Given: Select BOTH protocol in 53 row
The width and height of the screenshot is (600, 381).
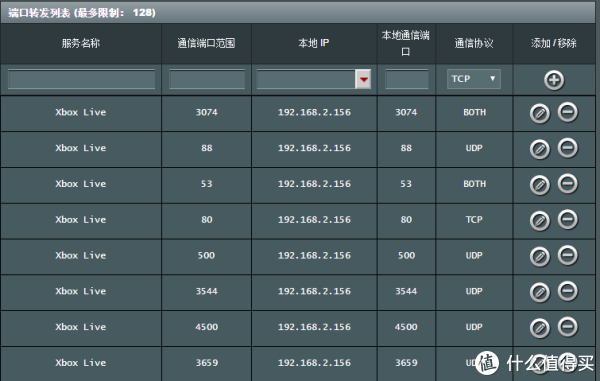Looking at the screenshot, I should (474, 184).
